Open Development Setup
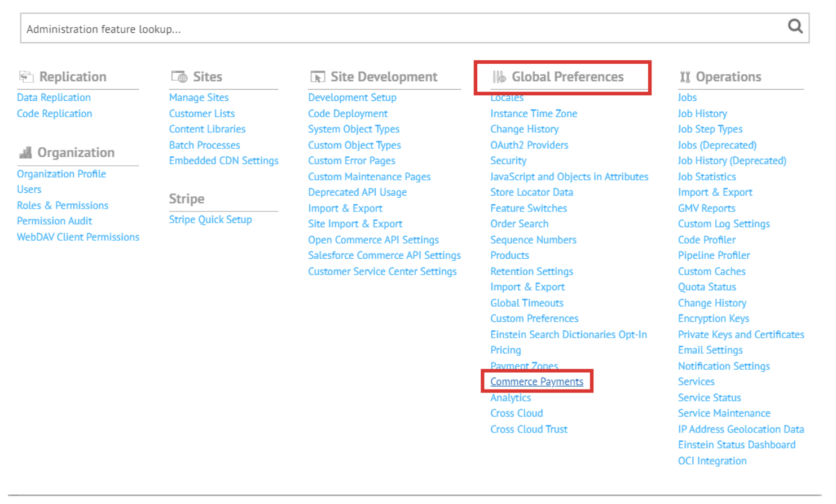The height and width of the screenshot is (504, 836). [x=352, y=98]
